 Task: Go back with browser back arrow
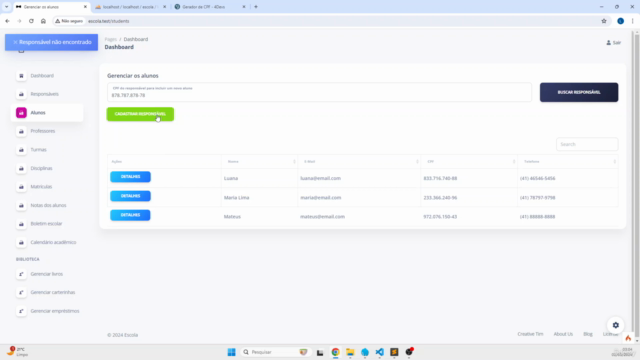click(x=7, y=21)
